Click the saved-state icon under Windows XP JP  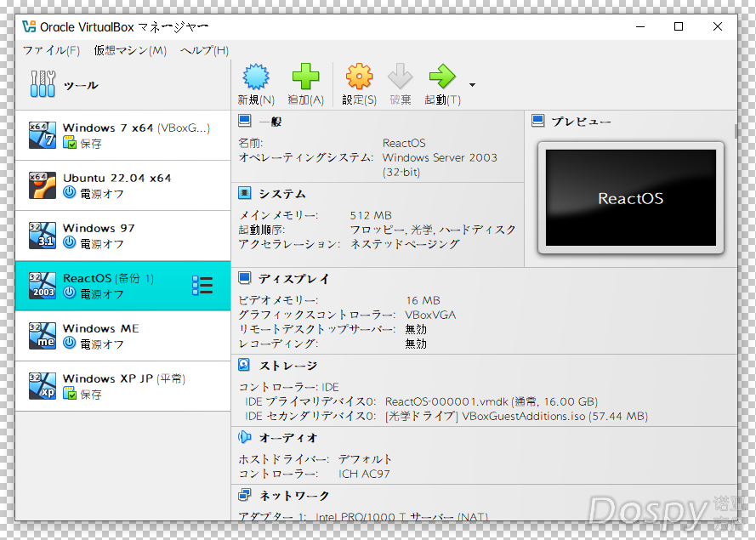70,393
